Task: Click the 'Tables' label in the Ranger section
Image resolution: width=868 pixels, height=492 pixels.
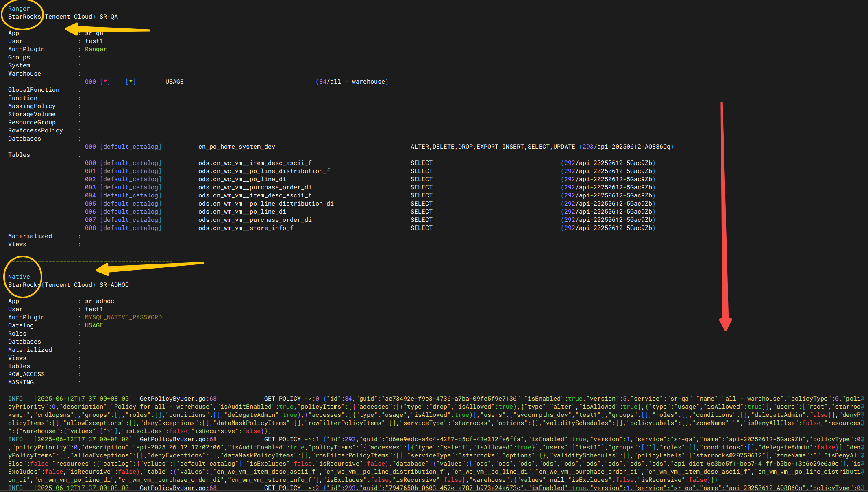Action: [x=19, y=155]
